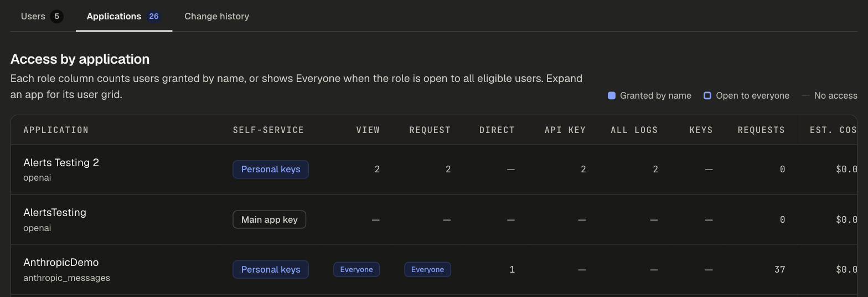Click the anthropic_messages provider label
The image size is (868, 297).
[66, 278]
